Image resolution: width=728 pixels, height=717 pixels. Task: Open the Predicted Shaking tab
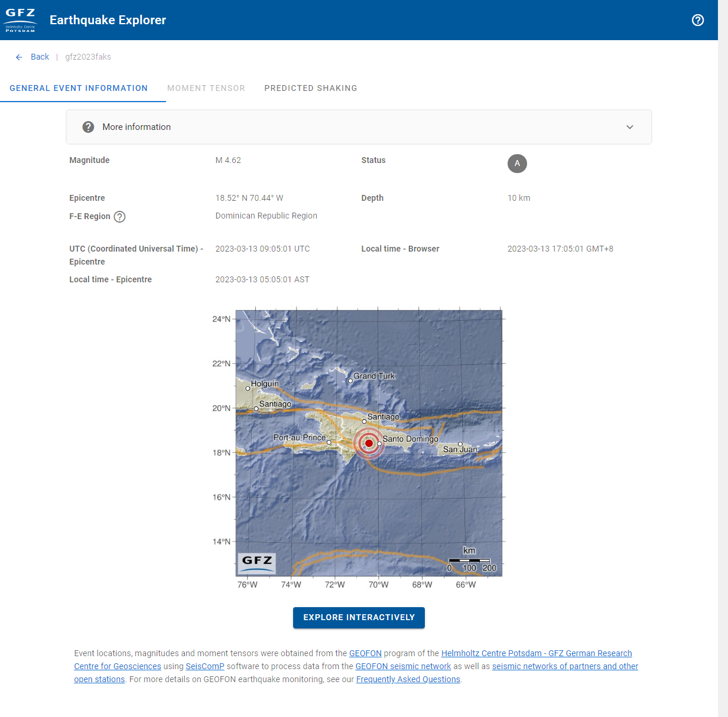tap(311, 88)
